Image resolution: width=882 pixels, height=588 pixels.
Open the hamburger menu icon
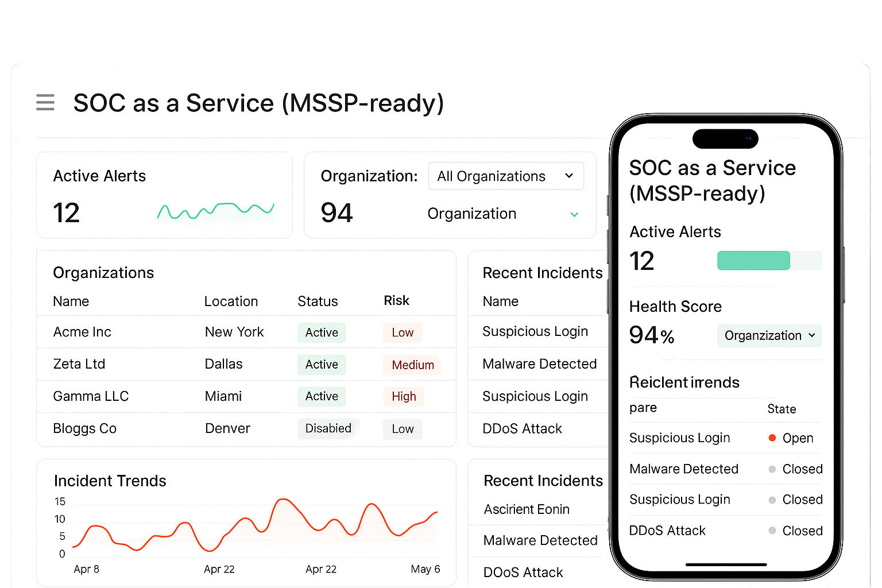[45, 102]
